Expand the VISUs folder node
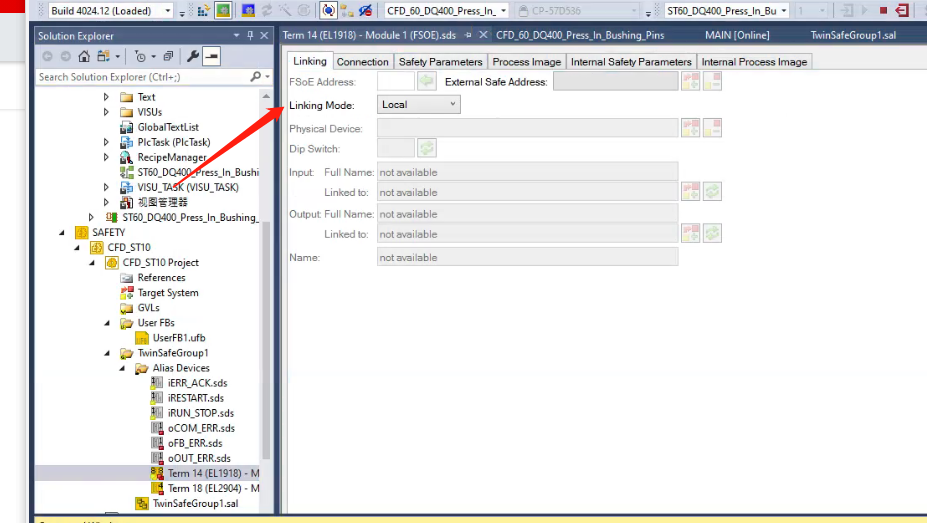927x523 pixels. (107, 112)
